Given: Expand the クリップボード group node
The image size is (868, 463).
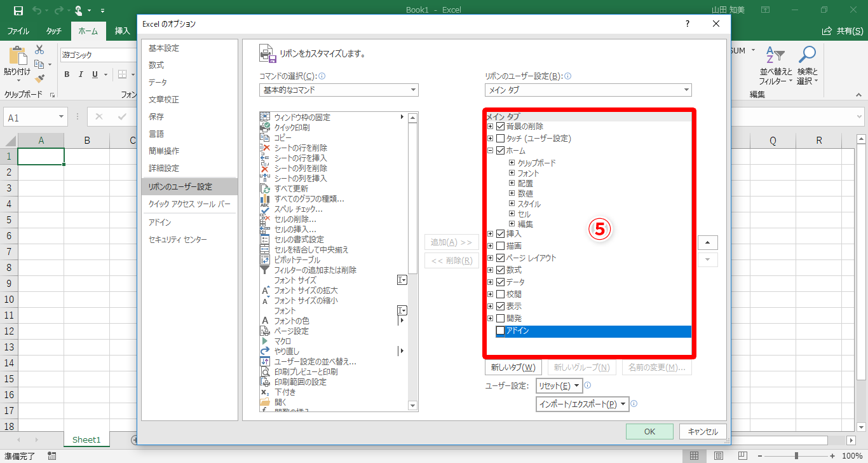Looking at the screenshot, I should click(x=512, y=163).
